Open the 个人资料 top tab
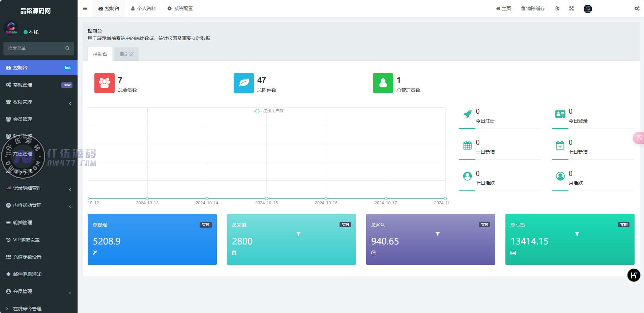This screenshot has width=644, height=313. click(x=143, y=8)
